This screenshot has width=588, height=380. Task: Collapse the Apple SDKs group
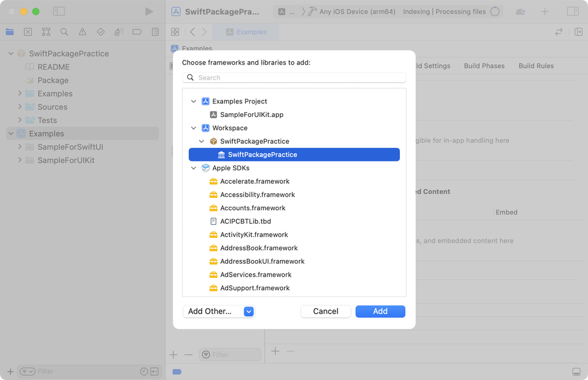tap(193, 168)
